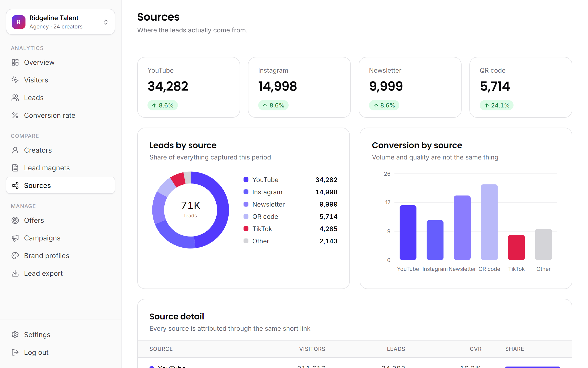Go to the Visitors section
This screenshot has height=368, width=588.
[61, 80]
